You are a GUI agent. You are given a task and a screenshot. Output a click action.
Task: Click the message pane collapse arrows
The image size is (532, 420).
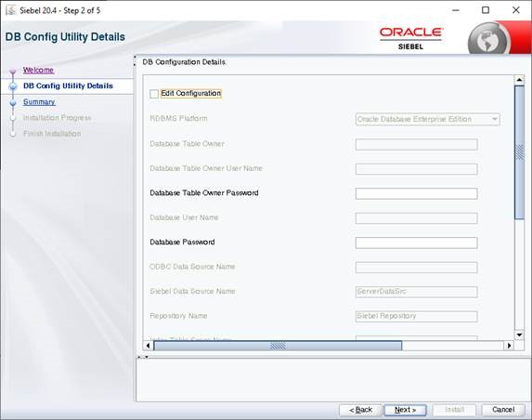(x=142, y=357)
